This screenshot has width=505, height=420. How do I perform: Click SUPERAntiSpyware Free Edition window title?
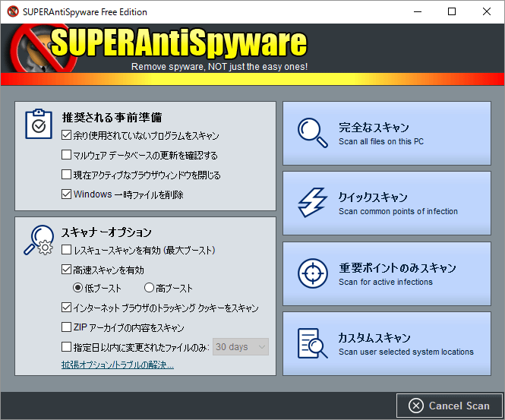[85, 12]
